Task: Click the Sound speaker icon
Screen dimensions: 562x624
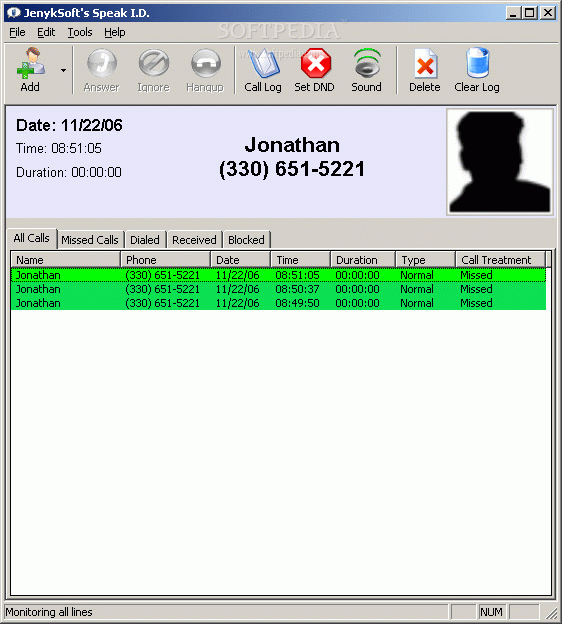Action: (x=367, y=63)
